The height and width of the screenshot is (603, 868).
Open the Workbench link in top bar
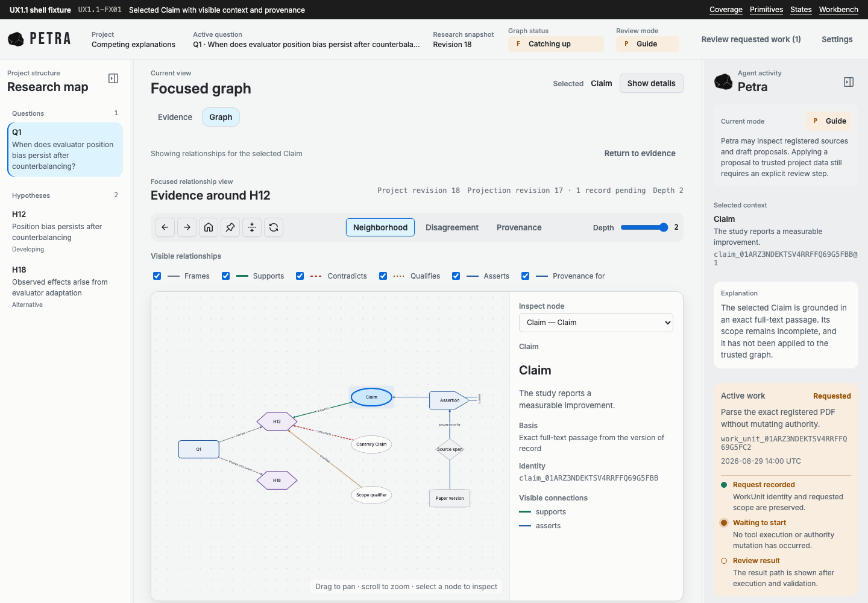pos(838,10)
